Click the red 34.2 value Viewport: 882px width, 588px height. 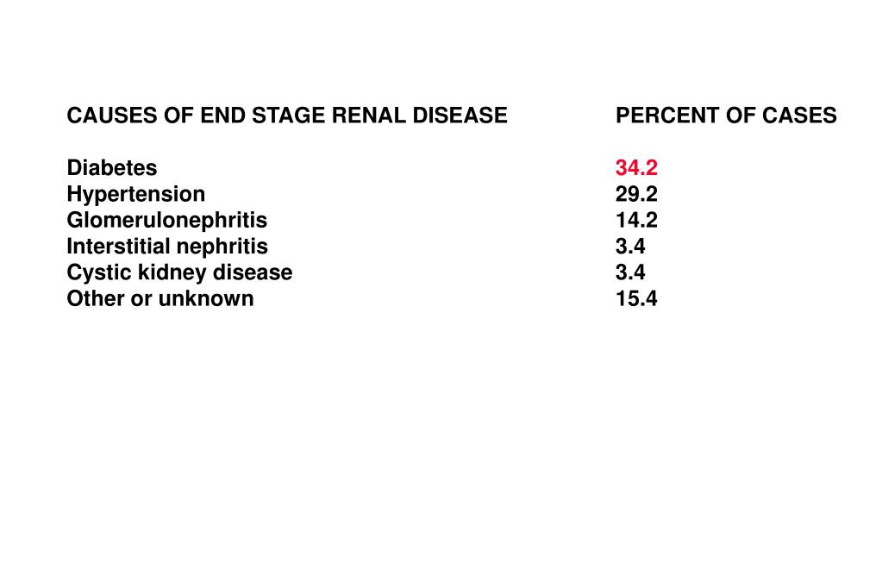(636, 167)
